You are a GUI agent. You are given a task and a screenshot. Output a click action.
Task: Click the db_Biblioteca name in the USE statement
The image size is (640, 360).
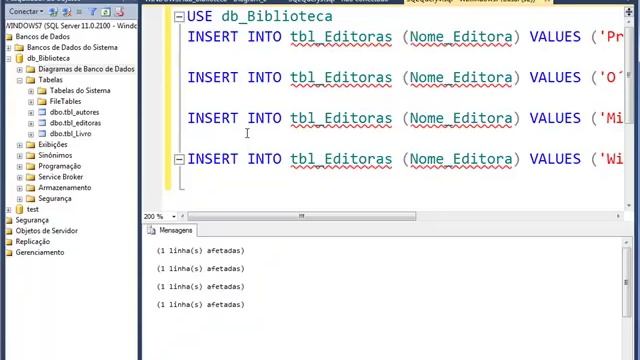277,16
